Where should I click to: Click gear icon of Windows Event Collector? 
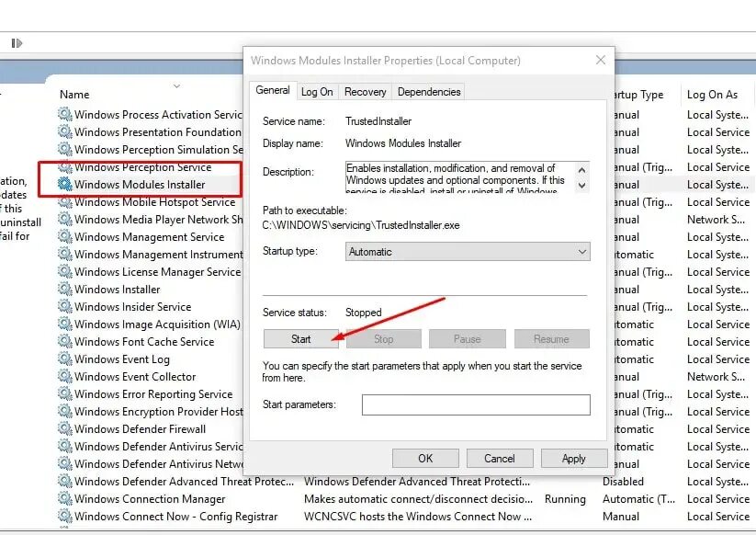click(64, 376)
